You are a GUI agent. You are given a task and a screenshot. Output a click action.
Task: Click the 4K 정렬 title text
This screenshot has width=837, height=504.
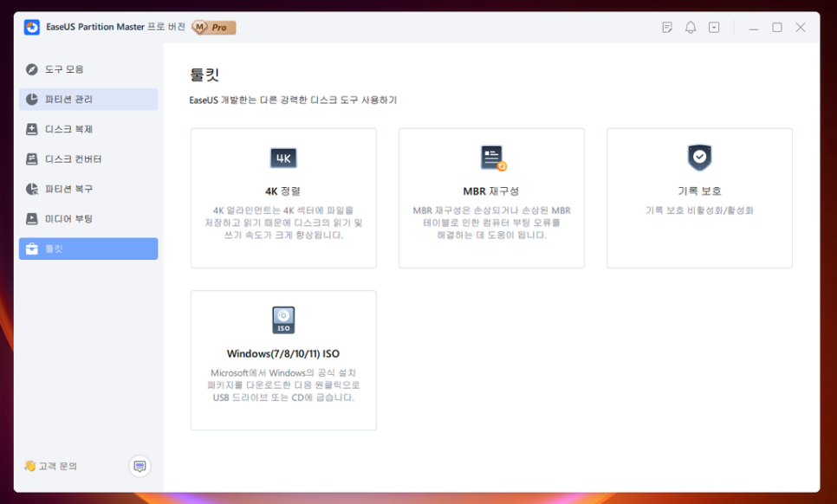(x=283, y=191)
